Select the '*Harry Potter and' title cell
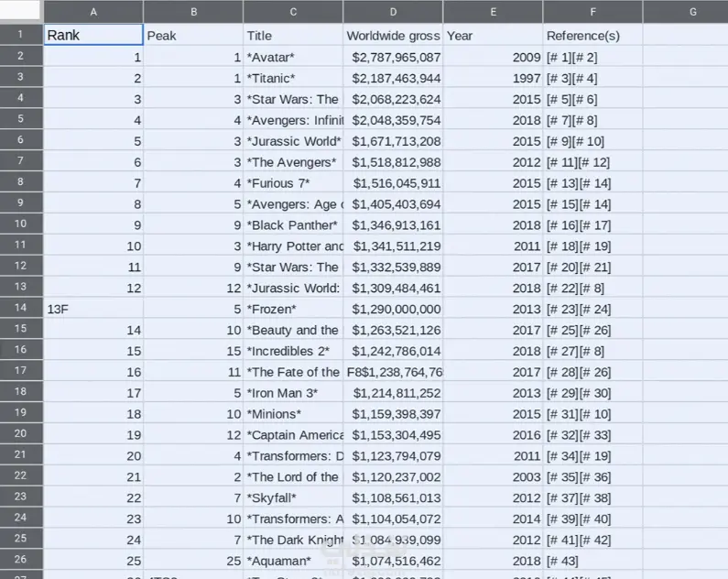 293,246
